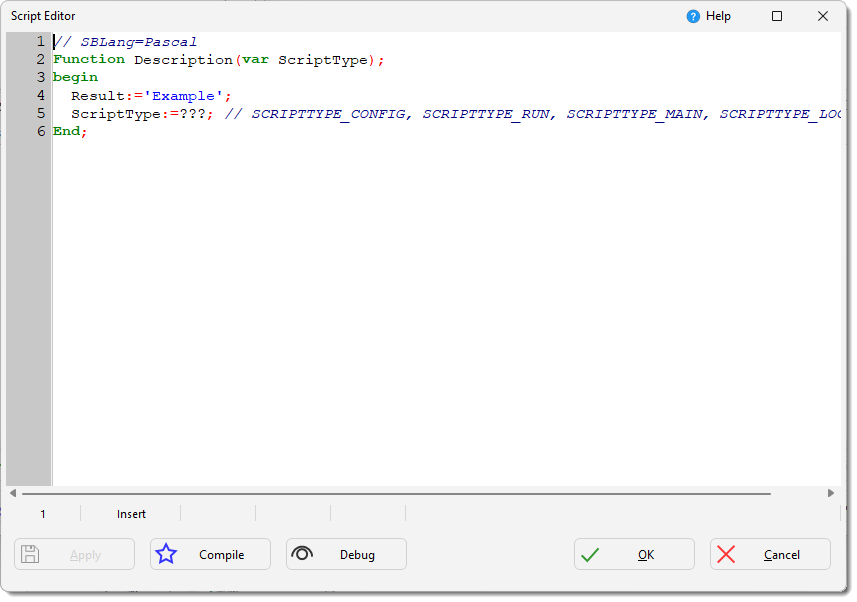Click the Apply button

pos(74,554)
